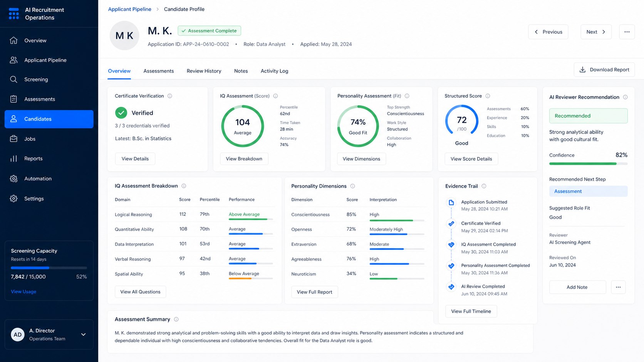Click the Applicant Pipeline people icon
644x362 pixels.
click(13, 60)
